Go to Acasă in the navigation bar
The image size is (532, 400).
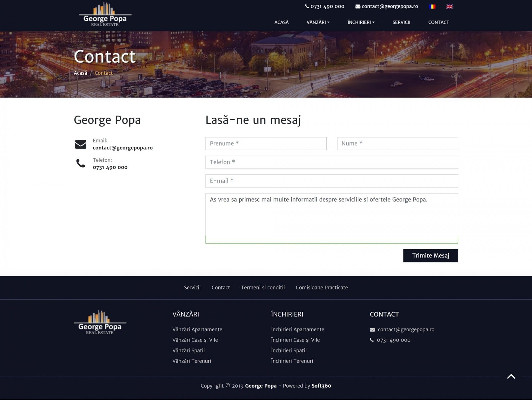point(281,22)
